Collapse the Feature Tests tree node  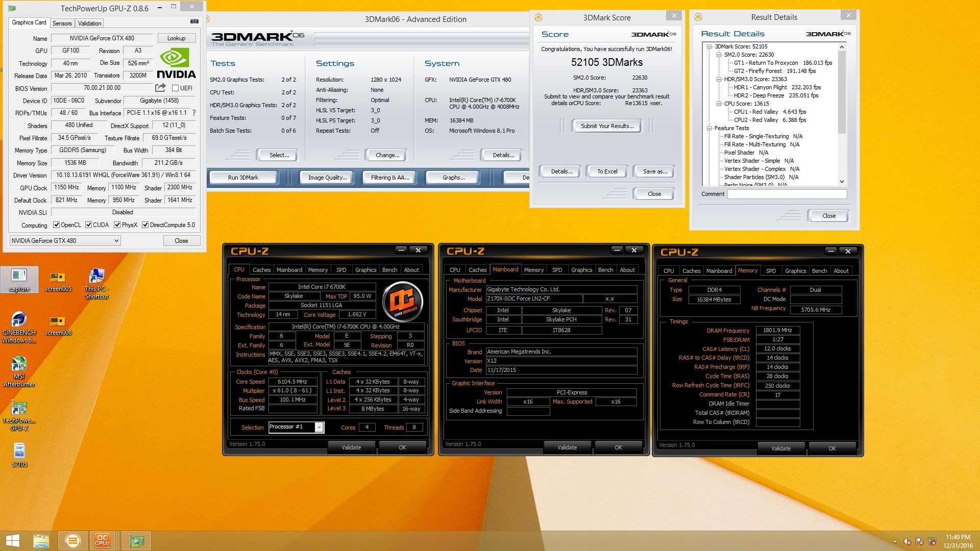[709, 128]
